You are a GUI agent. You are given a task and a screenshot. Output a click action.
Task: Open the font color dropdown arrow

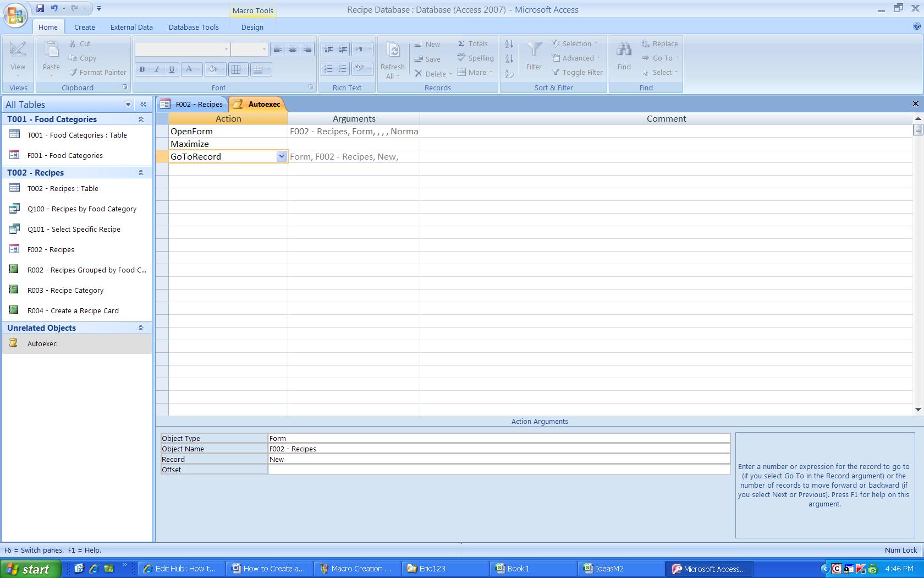pyautogui.click(x=199, y=69)
